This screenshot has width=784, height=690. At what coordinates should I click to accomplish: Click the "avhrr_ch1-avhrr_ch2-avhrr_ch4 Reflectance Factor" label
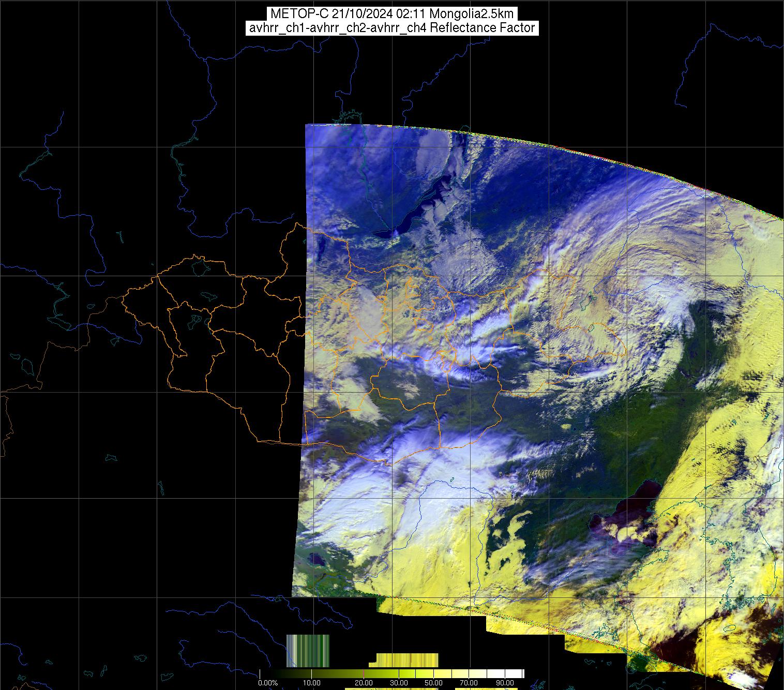392,28
